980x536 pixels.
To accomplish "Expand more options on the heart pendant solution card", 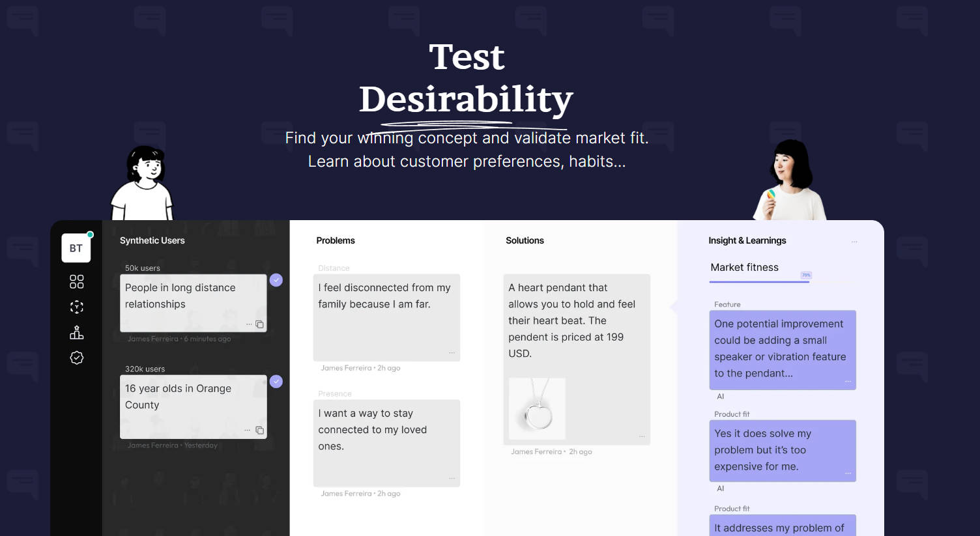I will tap(642, 436).
